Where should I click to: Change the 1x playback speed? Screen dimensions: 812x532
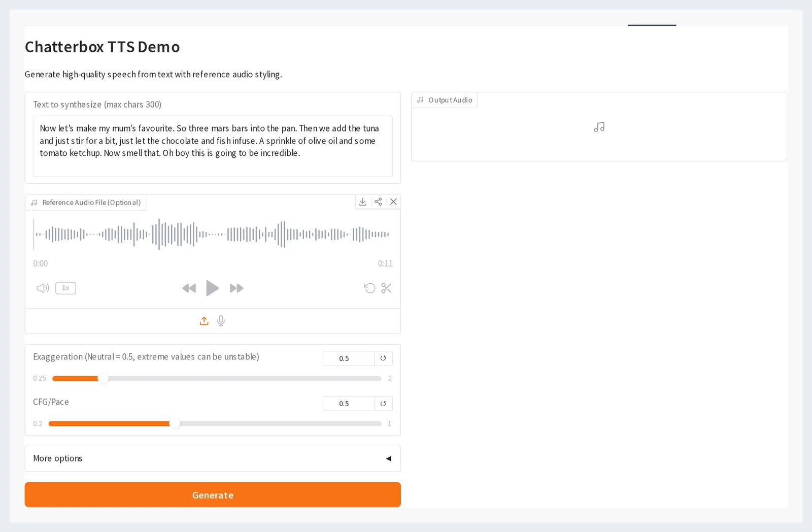click(x=65, y=288)
